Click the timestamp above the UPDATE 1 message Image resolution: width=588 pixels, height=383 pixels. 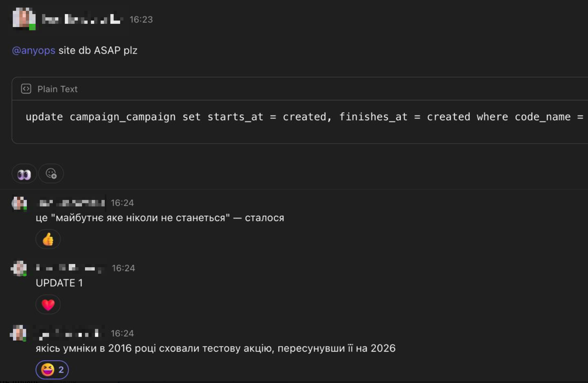point(123,268)
